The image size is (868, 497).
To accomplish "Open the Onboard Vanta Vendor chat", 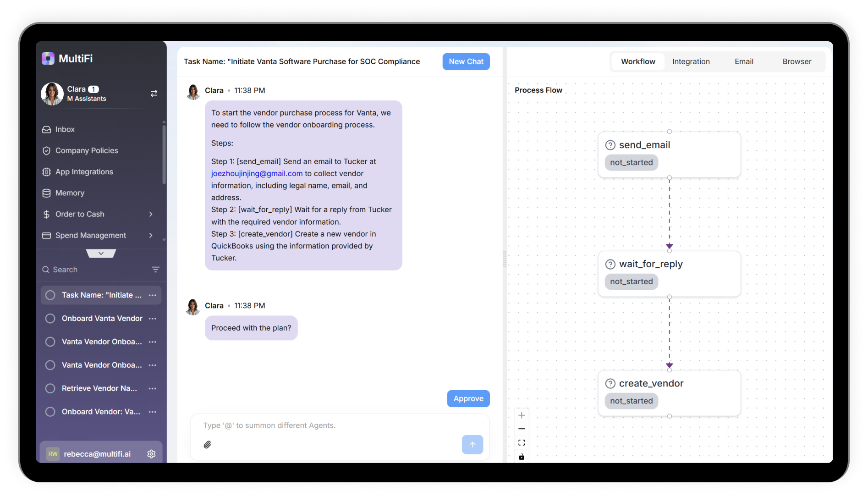I will click(x=101, y=319).
